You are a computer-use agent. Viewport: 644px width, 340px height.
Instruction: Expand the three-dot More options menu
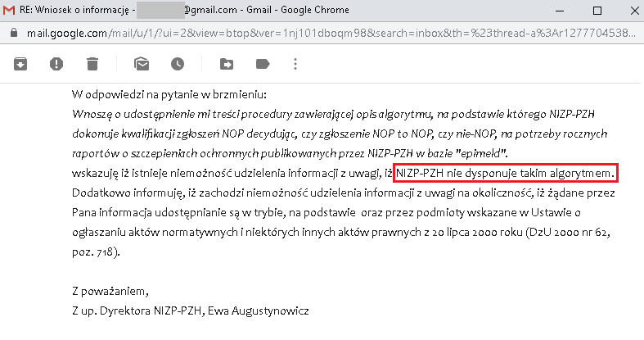295,64
